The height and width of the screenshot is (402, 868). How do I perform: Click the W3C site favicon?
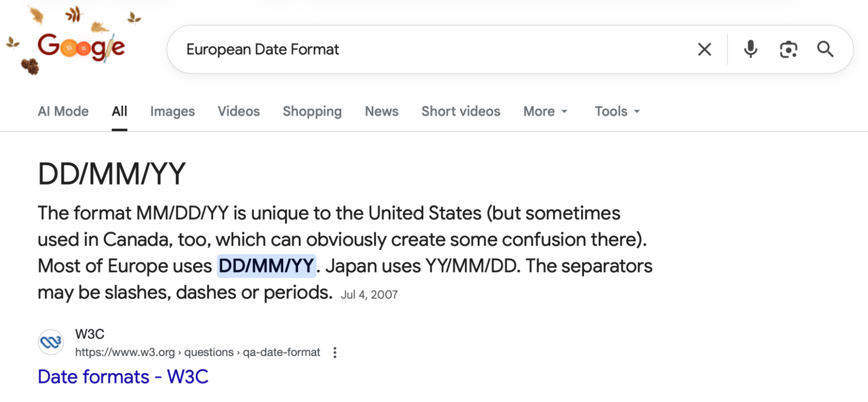51,342
